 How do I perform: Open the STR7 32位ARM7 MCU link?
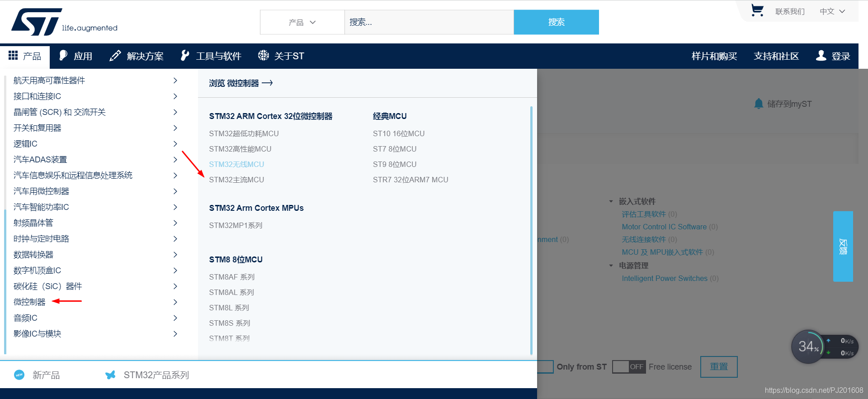click(x=410, y=180)
